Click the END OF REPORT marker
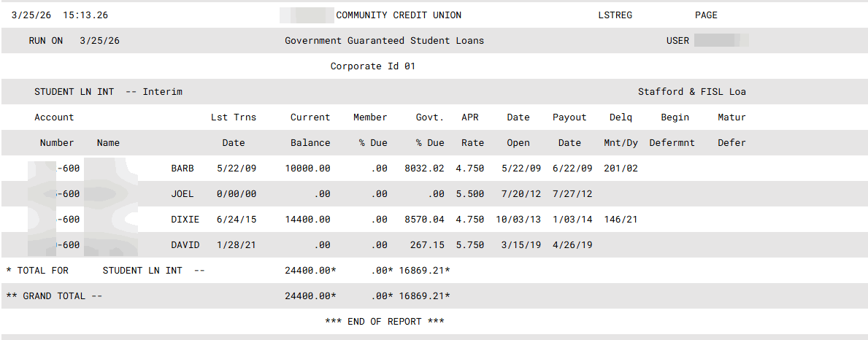Viewport: 868px width, 340px height. click(x=385, y=322)
